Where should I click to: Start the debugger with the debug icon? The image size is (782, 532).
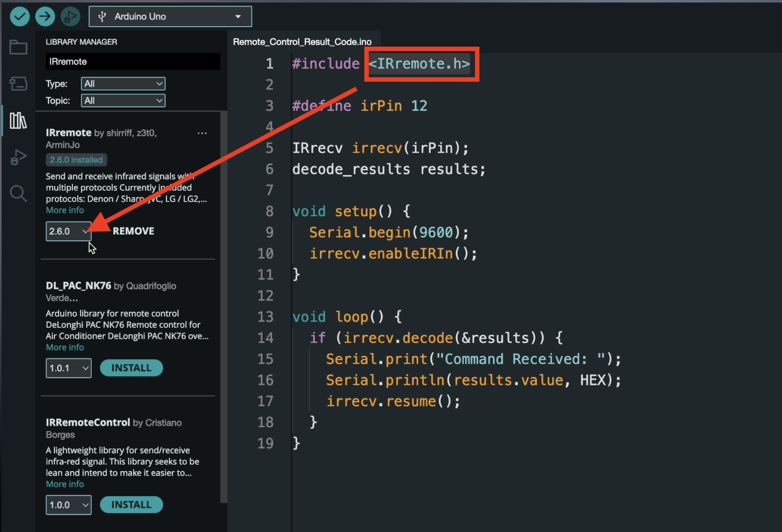(70, 16)
